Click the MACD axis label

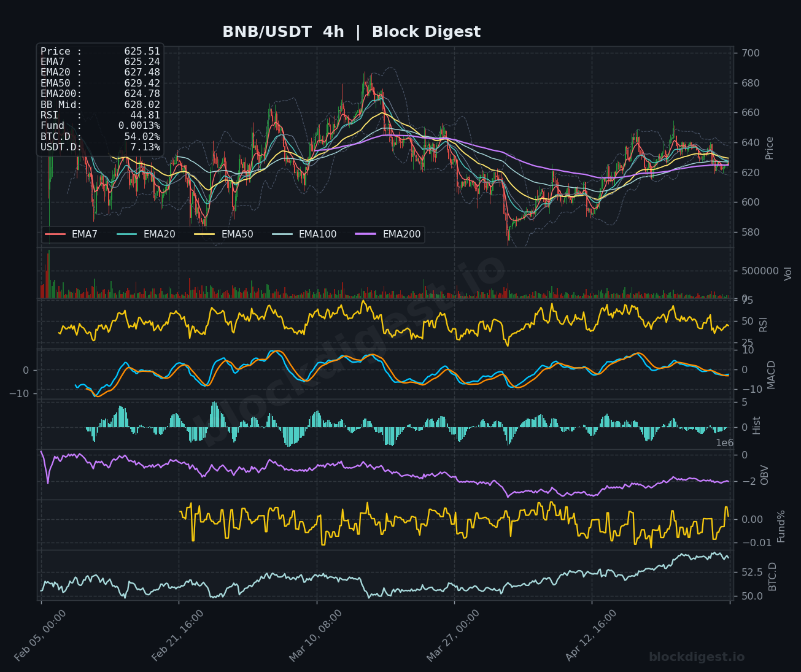pyautogui.click(x=772, y=374)
